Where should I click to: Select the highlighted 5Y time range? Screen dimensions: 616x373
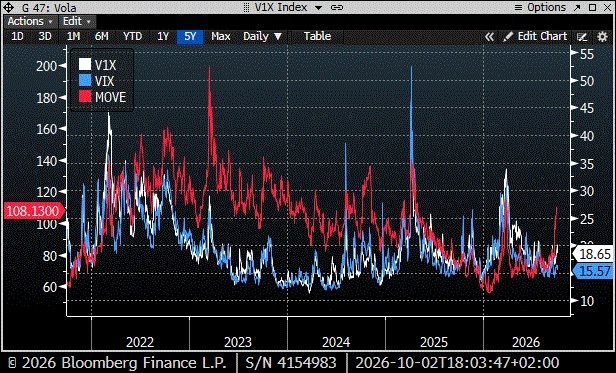point(190,37)
